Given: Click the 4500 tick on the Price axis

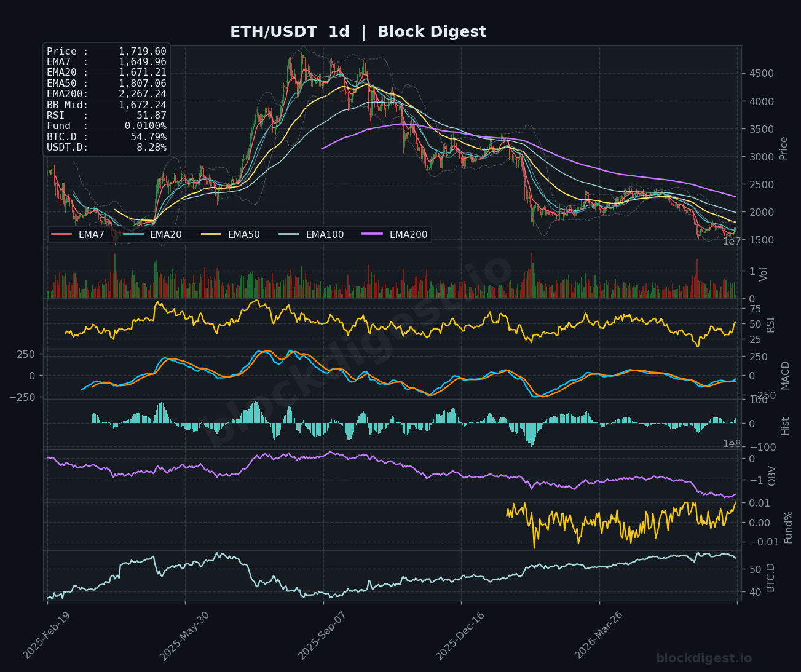Looking at the screenshot, I should pyautogui.click(x=762, y=73).
